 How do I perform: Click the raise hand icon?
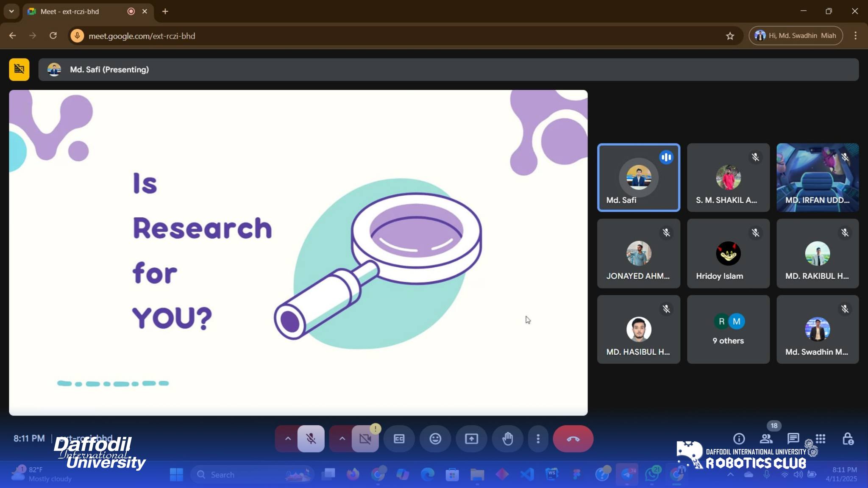[507, 439]
